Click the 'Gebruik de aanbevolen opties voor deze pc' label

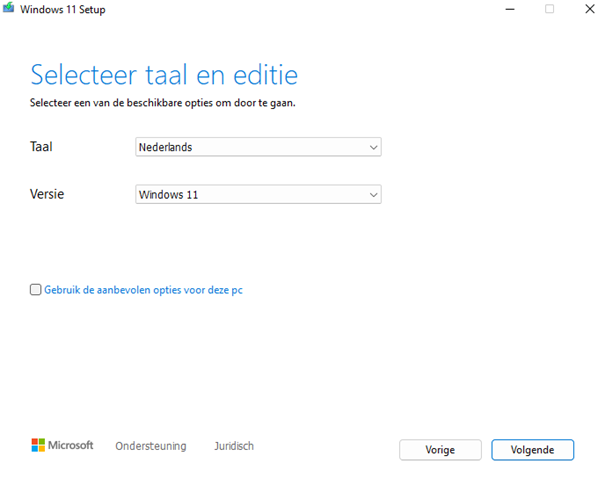143,290
